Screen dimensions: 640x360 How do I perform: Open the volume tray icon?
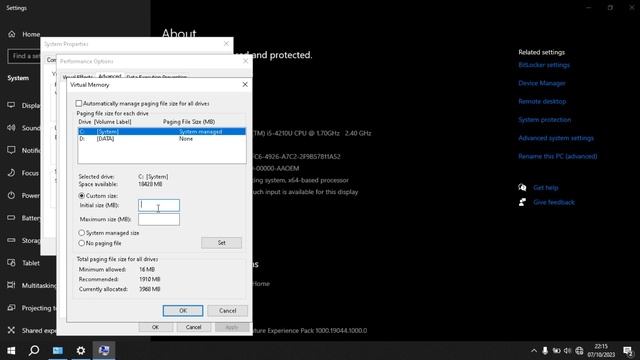[567, 351]
